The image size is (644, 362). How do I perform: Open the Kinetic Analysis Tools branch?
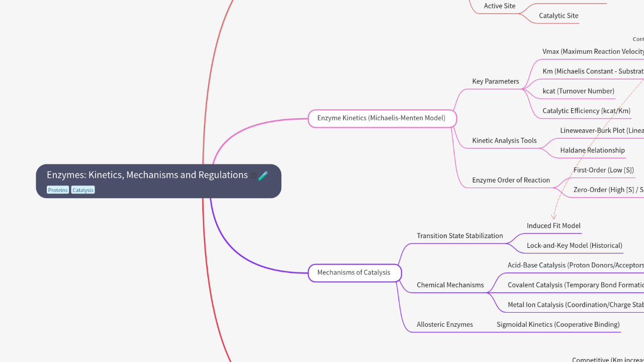coord(504,141)
